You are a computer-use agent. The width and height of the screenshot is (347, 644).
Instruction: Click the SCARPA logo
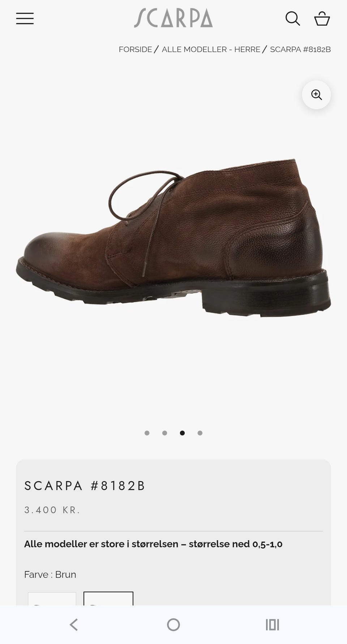click(x=173, y=18)
